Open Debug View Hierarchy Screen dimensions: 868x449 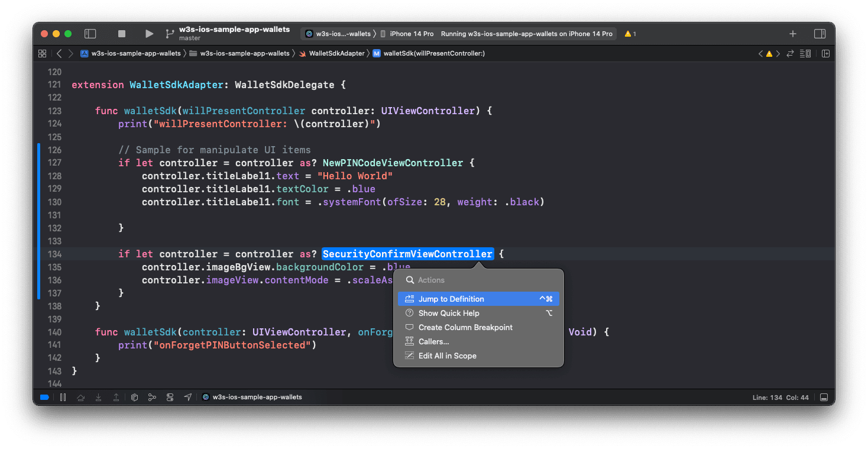click(134, 397)
